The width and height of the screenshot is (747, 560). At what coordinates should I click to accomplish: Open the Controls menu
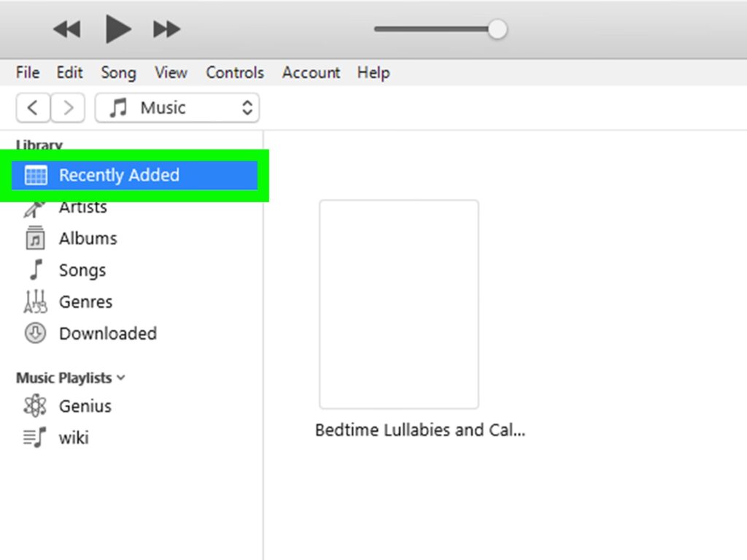(x=234, y=73)
